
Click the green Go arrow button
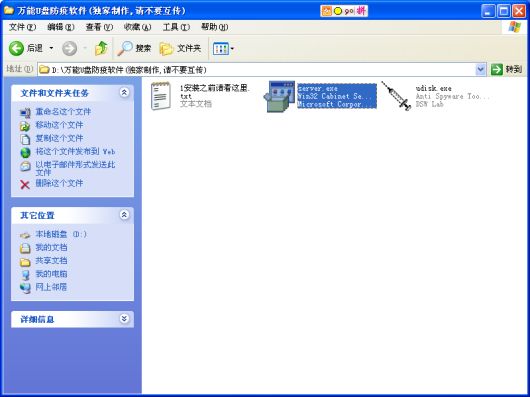coord(497,70)
